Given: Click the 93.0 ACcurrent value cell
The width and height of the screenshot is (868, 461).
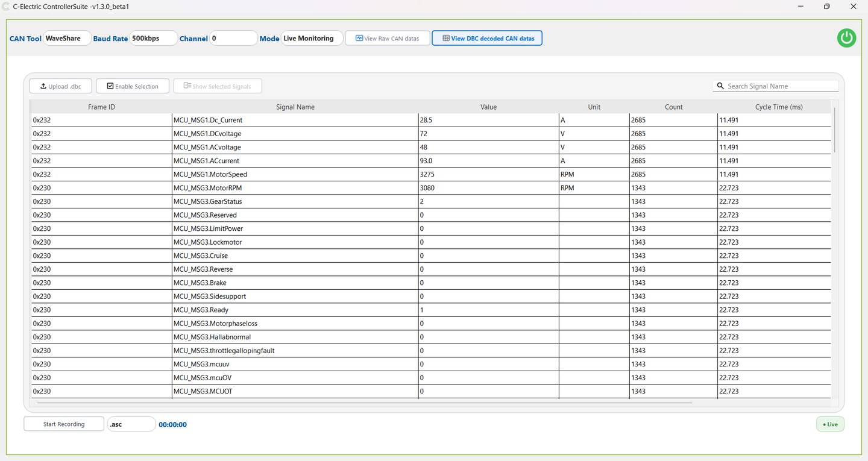Looking at the screenshot, I should (x=489, y=161).
